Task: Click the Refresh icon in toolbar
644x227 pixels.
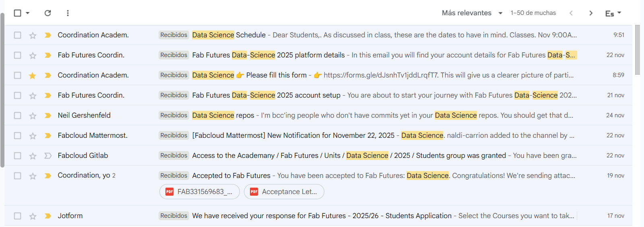Action: tap(47, 13)
